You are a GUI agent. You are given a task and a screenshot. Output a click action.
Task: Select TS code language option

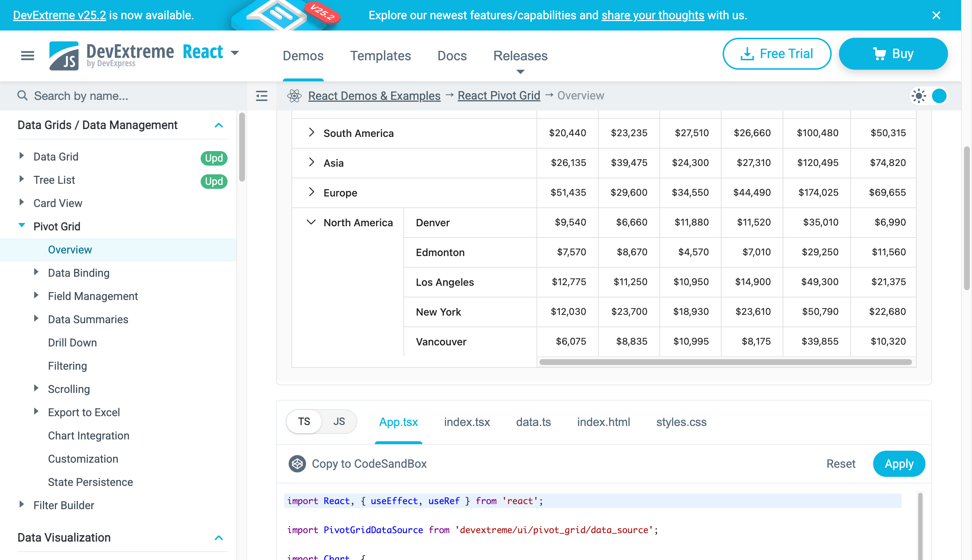point(304,422)
